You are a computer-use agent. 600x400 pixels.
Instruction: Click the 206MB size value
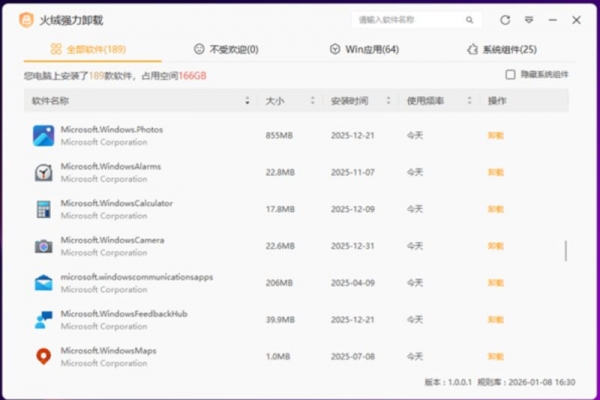pos(279,283)
